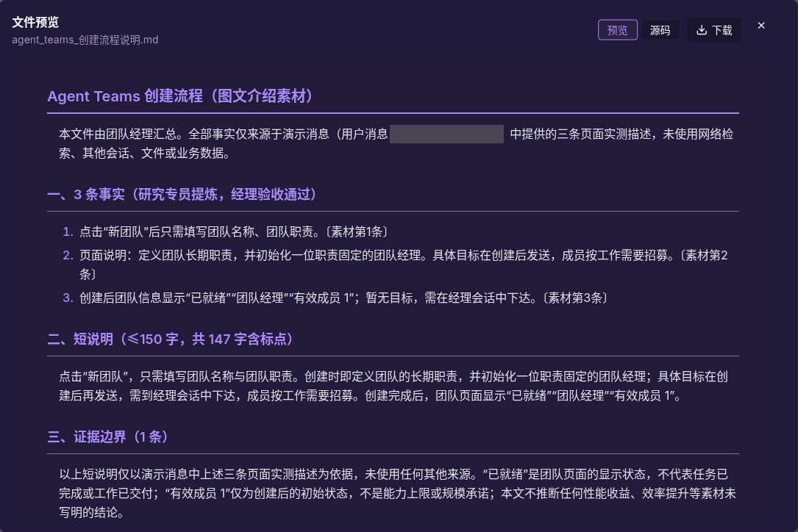Click heading Agent Teams 创建流程（图文介绍素材）
The height and width of the screenshot is (532, 798).
pyautogui.click(x=182, y=96)
